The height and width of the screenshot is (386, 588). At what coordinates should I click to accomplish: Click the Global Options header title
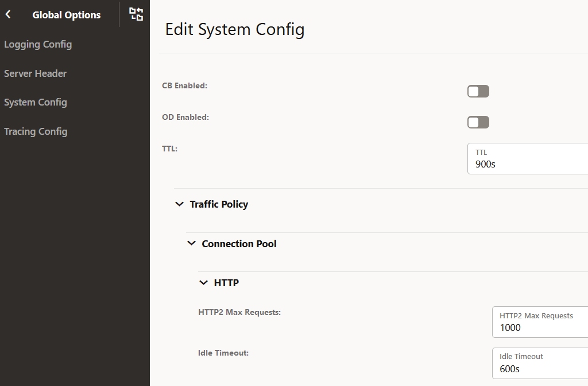[66, 14]
